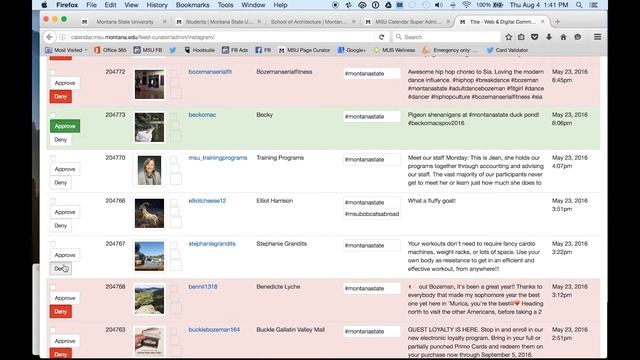
Task: Open the Google+ bookmark
Action: point(351,50)
